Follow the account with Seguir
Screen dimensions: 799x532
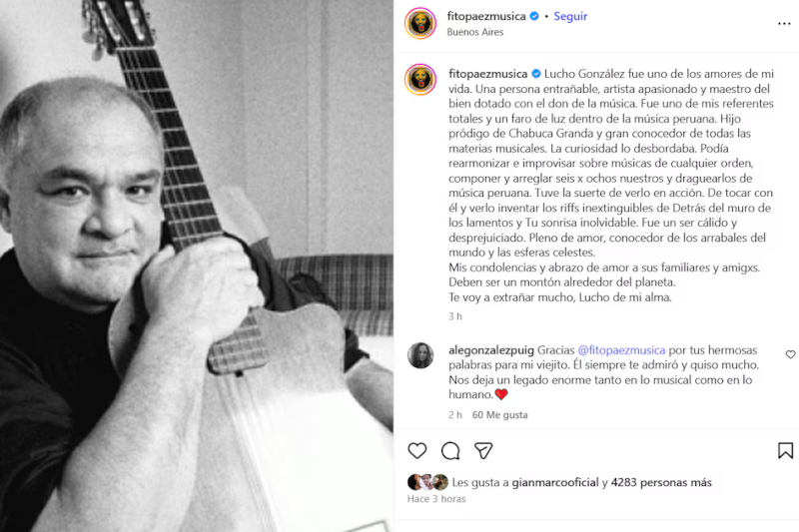[x=570, y=16]
